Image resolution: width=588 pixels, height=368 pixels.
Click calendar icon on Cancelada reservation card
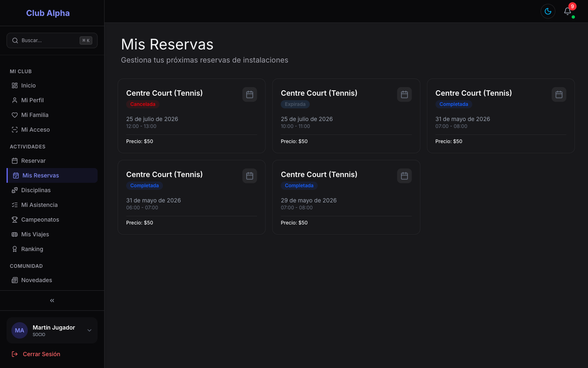pyautogui.click(x=249, y=94)
